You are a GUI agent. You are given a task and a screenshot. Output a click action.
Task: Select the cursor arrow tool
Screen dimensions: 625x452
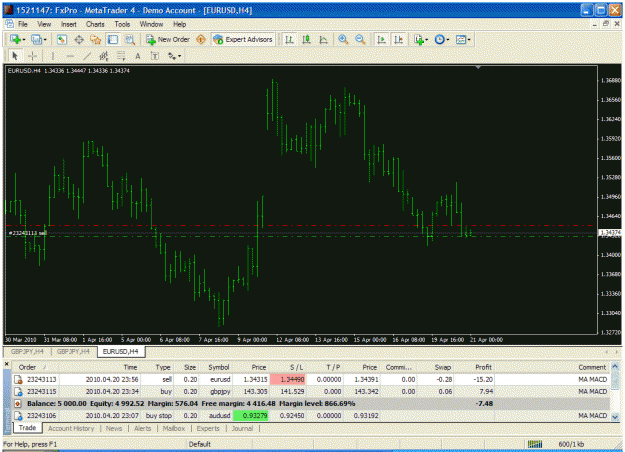click(x=15, y=56)
